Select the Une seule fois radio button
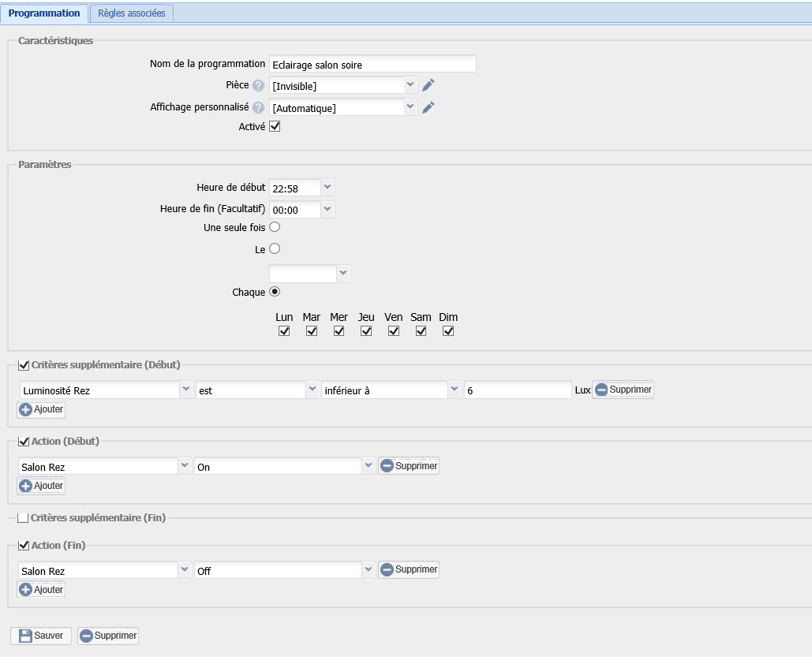Screen dimensions: 812x664 click(x=275, y=227)
